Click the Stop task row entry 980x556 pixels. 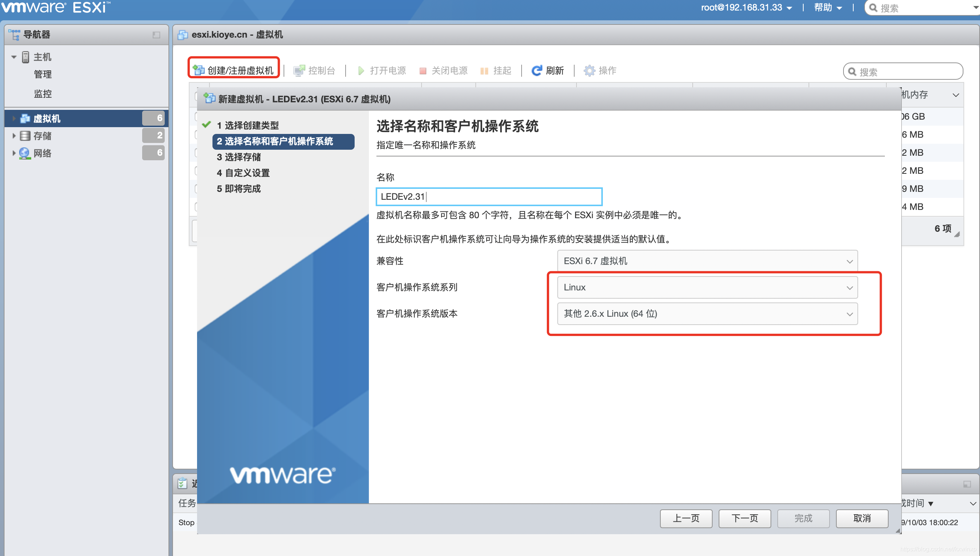[x=186, y=523]
